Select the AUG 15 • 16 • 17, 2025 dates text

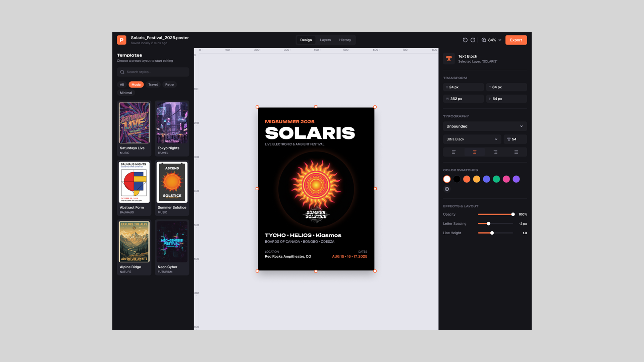[x=350, y=256]
